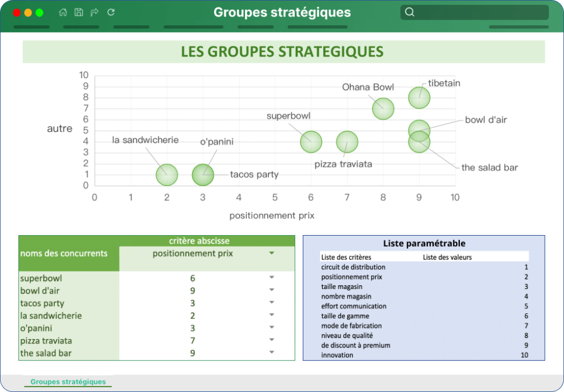Click the 'autre' vertical axis title
The height and width of the screenshot is (392, 564).
click(x=59, y=129)
